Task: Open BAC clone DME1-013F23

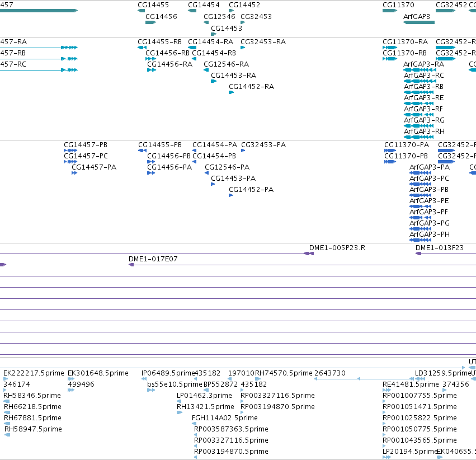Action: click(x=440, y=248)
